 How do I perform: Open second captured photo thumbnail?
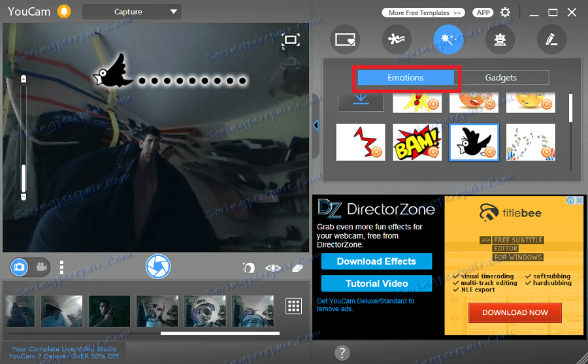coord(61,310)
